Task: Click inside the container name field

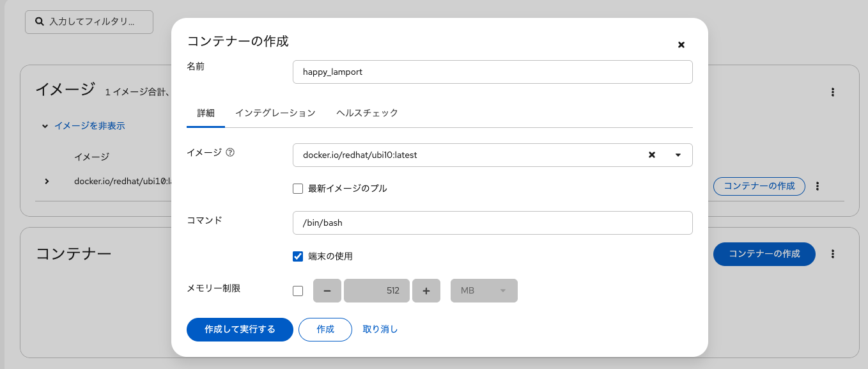Action: [x=492, y=72]
